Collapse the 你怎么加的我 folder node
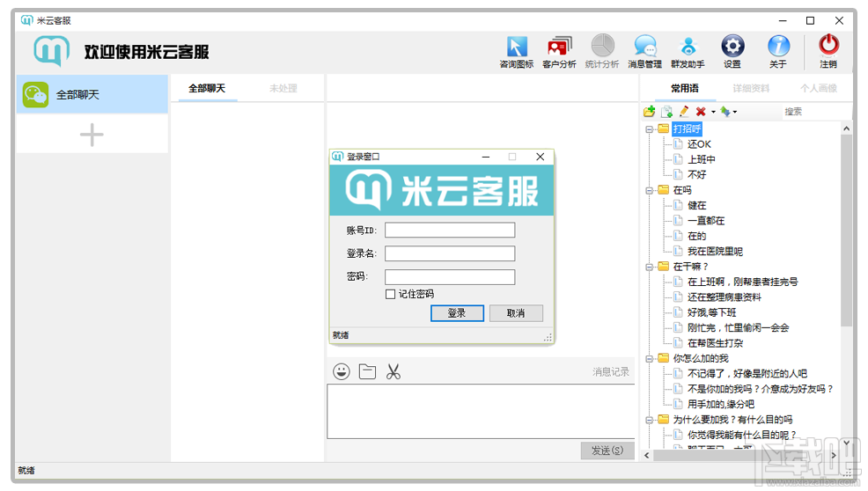 tap(650, 359)
